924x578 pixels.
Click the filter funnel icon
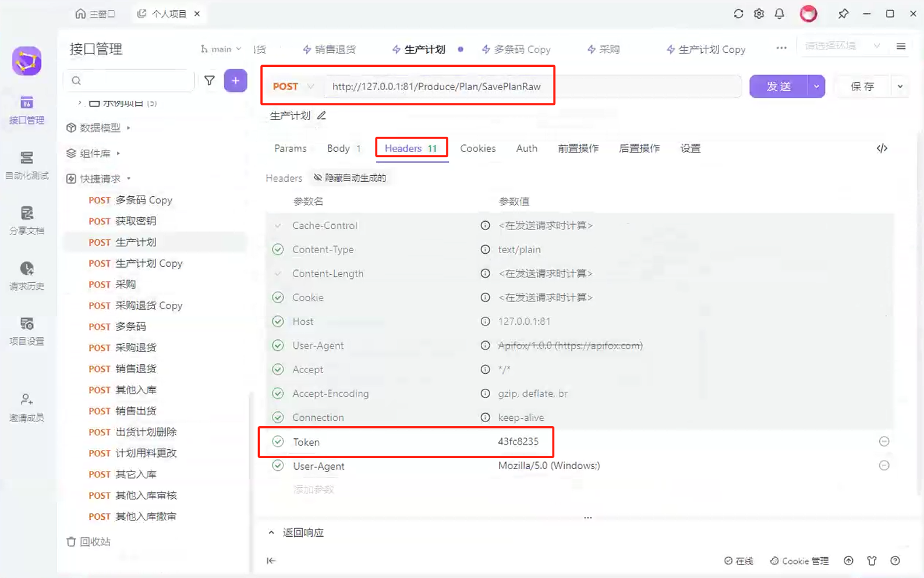(210, 80)
